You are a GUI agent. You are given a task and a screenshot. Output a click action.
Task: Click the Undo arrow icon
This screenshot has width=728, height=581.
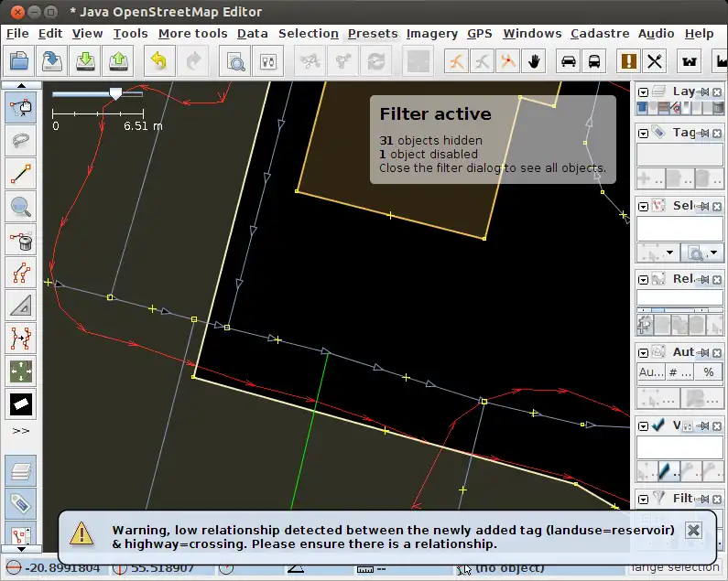(x=159, y=61)
